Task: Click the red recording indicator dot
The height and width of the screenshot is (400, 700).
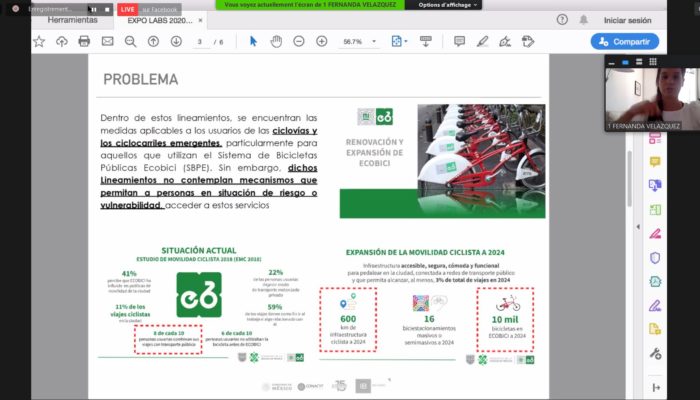Action: click(x=16, y=8)
